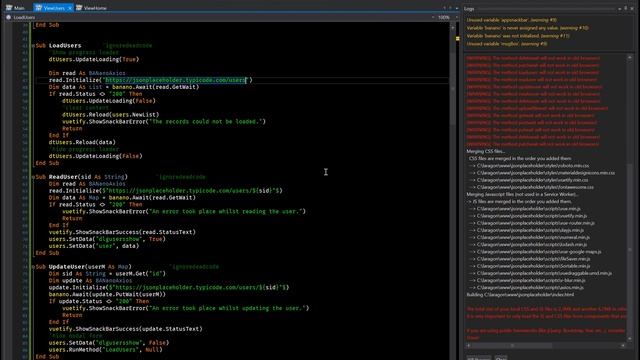Click the axios.min.js log entry

[526, 287]
